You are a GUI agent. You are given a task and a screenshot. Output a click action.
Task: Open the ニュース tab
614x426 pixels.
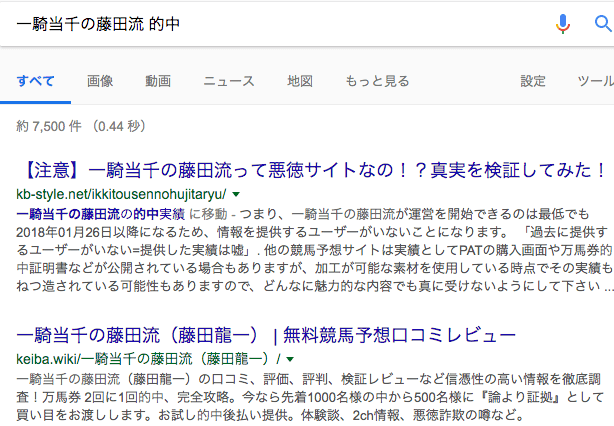click(229, 81)
